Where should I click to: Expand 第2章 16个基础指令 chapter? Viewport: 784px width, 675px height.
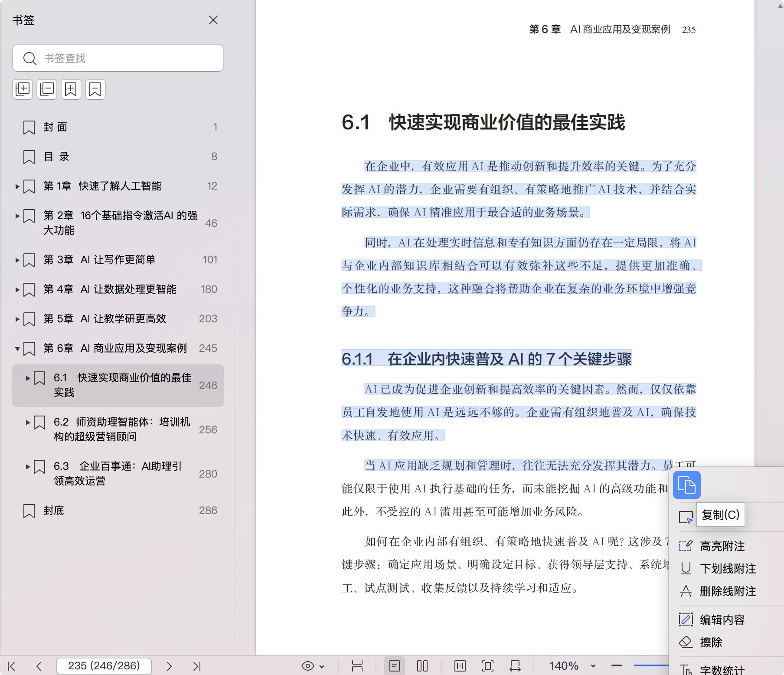coord(17,216)
